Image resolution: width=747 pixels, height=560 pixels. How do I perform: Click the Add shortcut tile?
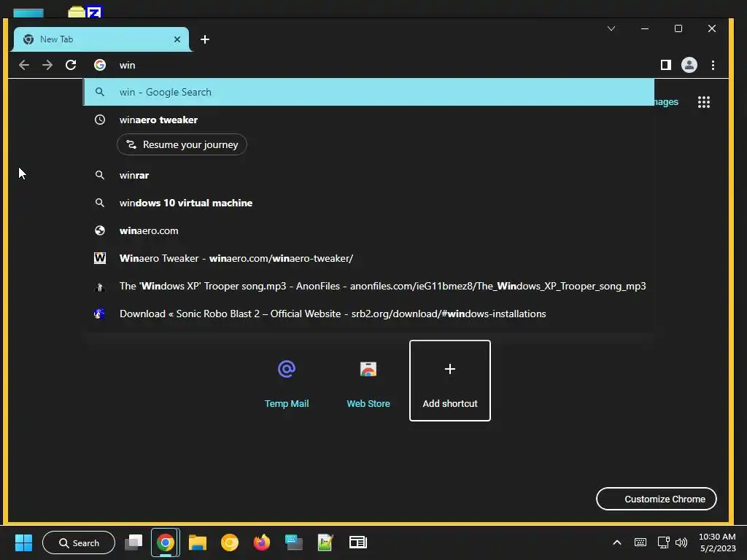tap(449, 381)
